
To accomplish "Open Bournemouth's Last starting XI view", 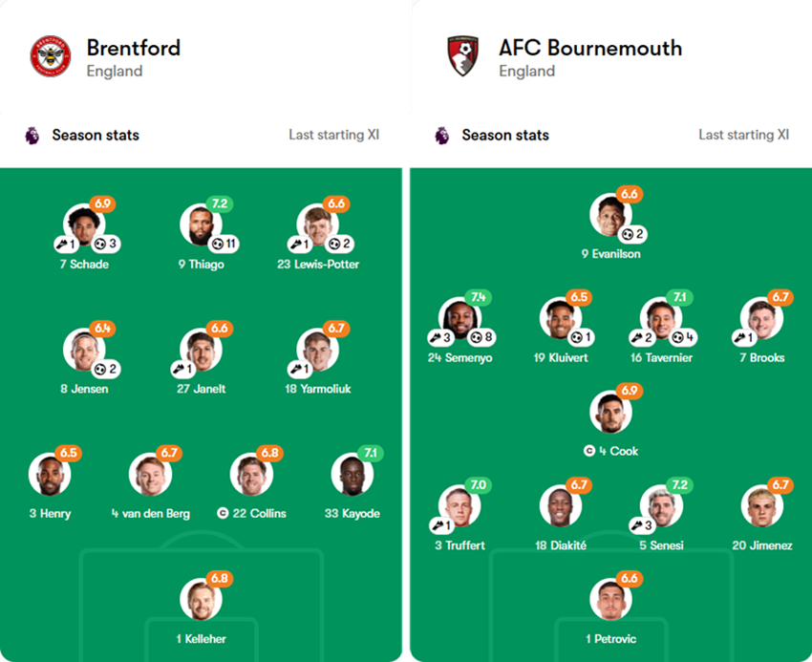I will click(x=745, y=136).
